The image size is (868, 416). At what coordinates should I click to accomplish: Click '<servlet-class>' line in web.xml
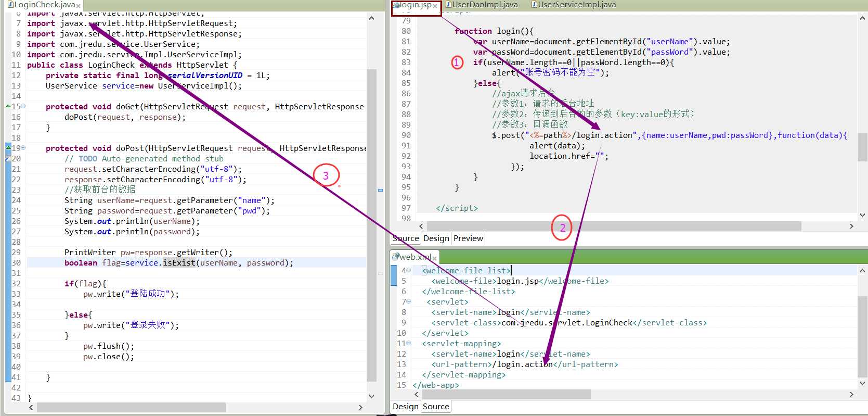click(569, 323)
